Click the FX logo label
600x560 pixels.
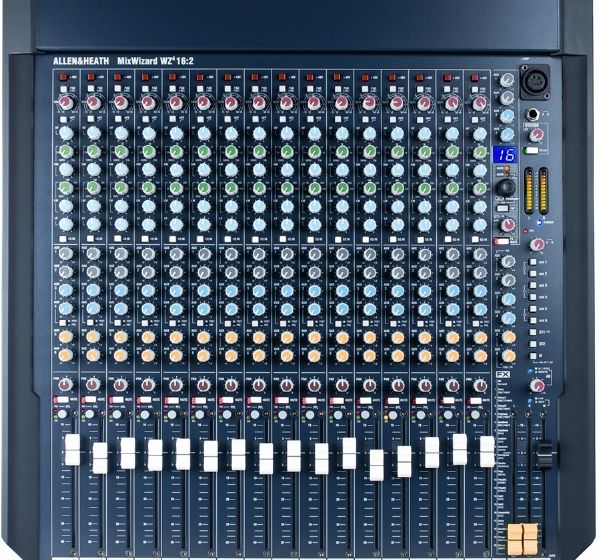tap(503, 374)
